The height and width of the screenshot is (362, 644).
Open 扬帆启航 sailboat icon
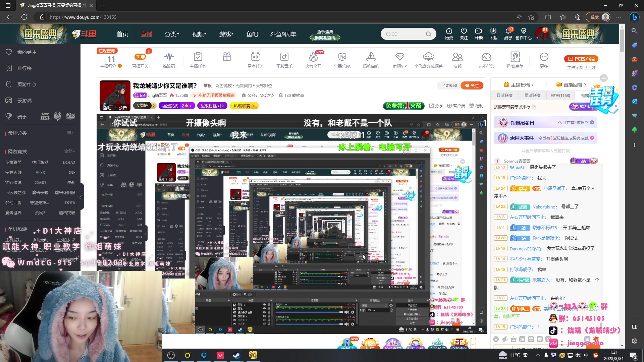click(x=371, y=60)
